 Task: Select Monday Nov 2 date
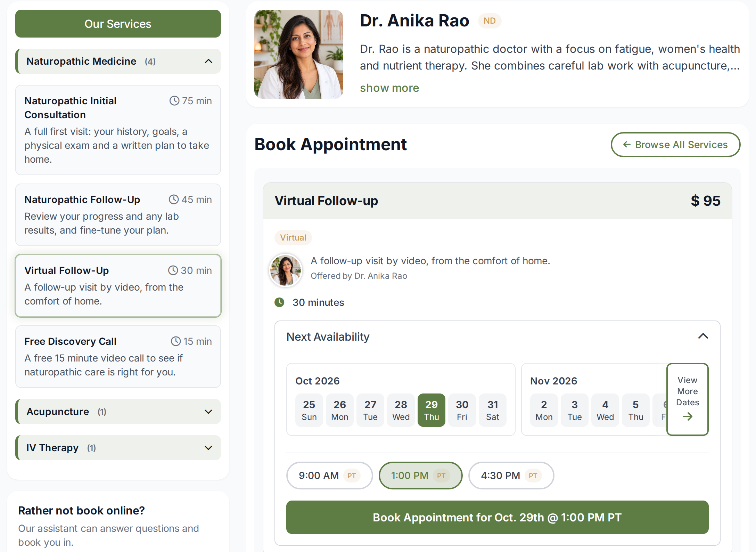(x=544, y=410)
